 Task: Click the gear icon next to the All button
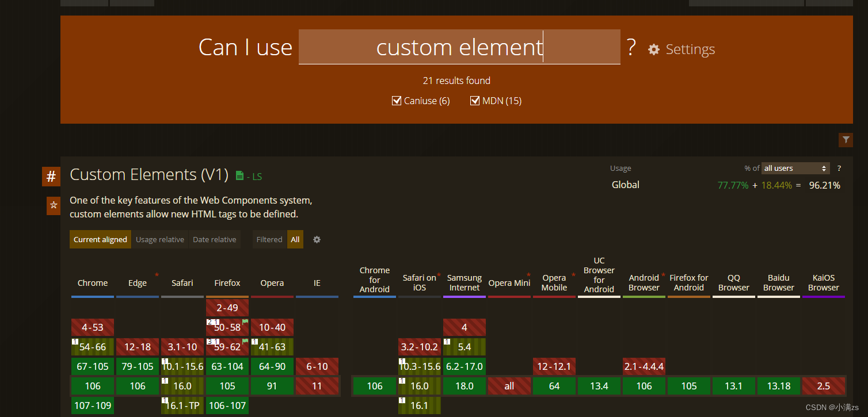pyautogui.click(x=317, y=239)
